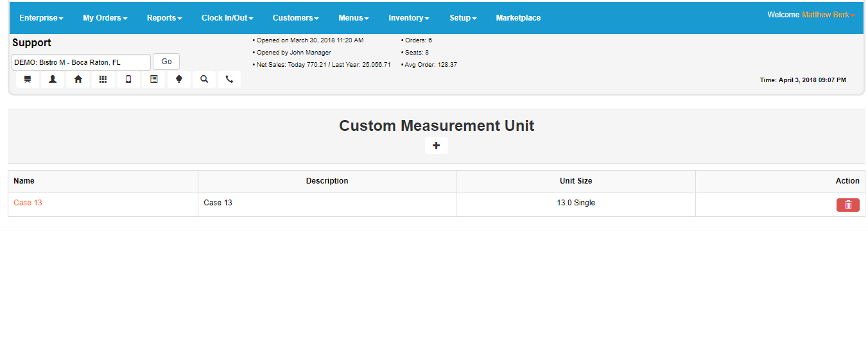Click the mobile phone icon
The image size is (868, 360).
128,80
